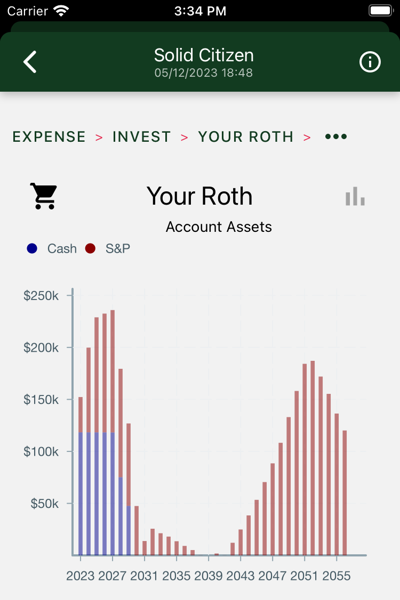The width and height of the screenshot is (400, 600).
Task: Open the info icon in the header
Action: coord(370,62)
